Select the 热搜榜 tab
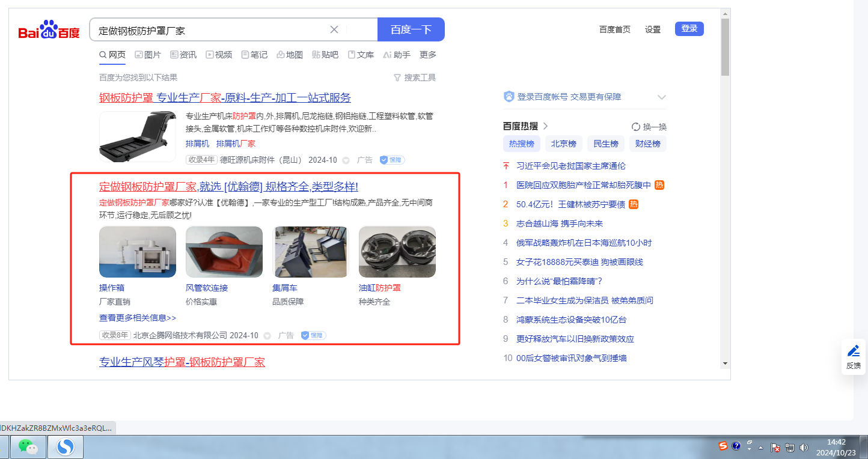868x459 pixels. 522,144
